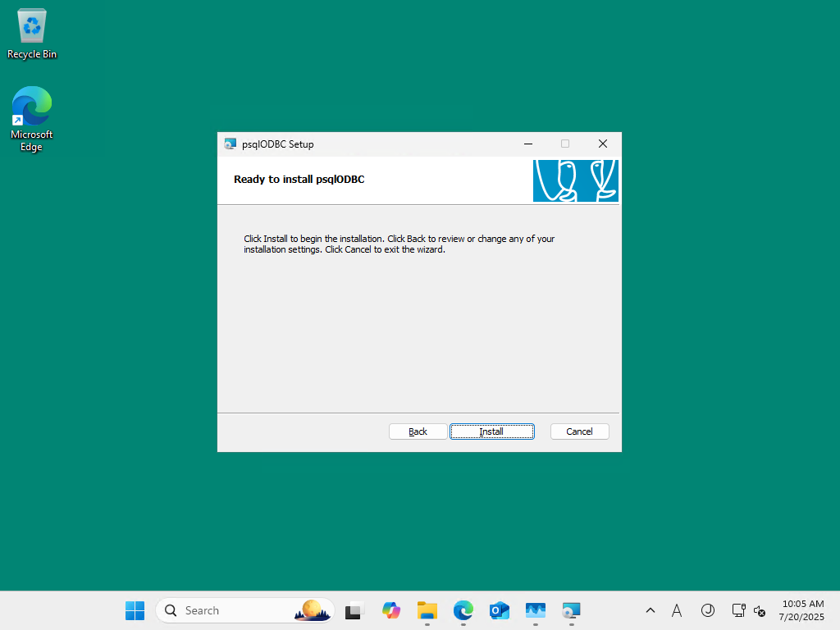Go Back to review installation settings
This screenshot has width=840, height=630.
click(418, 431)
